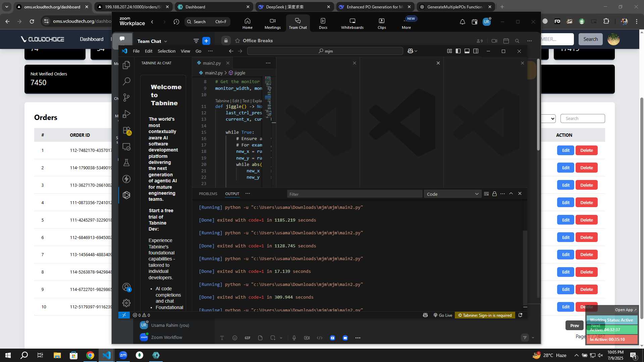
Task: Open the Testing flask view
Action: click(126, 163)
